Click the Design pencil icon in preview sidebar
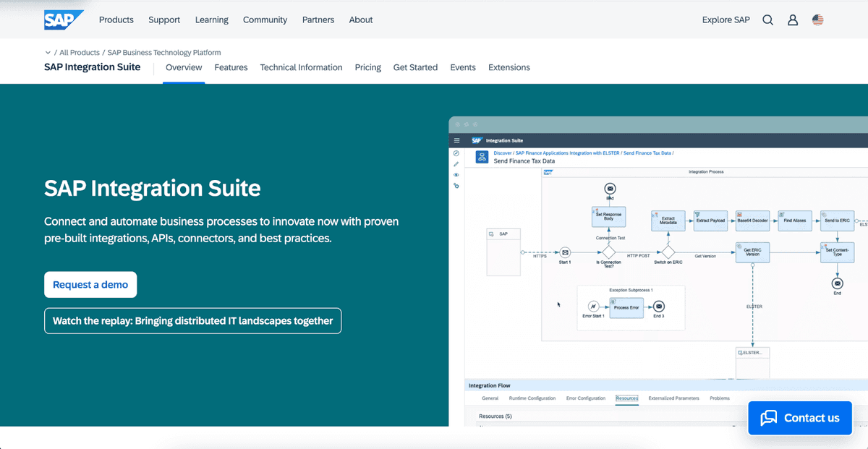868x449 pixels. coord(456,164)
